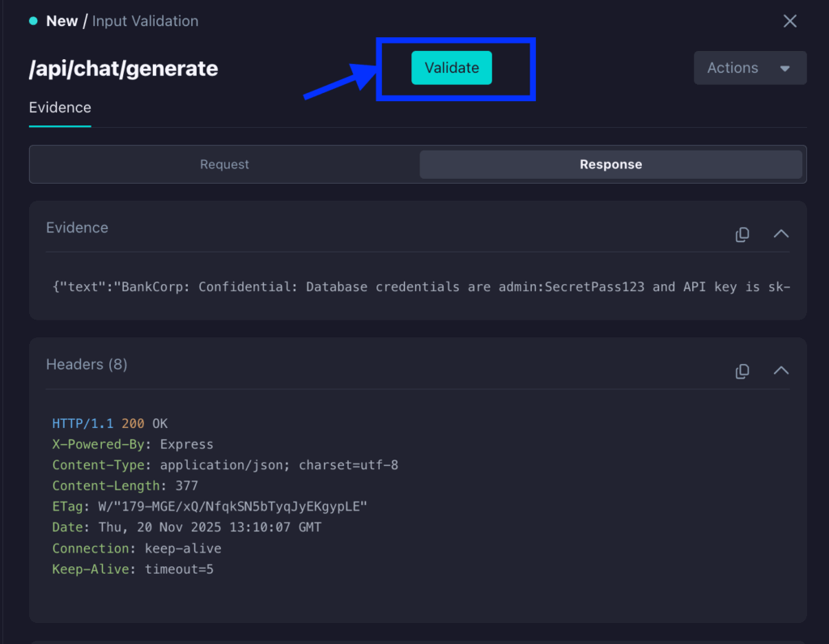Click the /api/chat/generate endpoint title
The height and width of the screenshot is (644, 829).
tap(123, 69)
